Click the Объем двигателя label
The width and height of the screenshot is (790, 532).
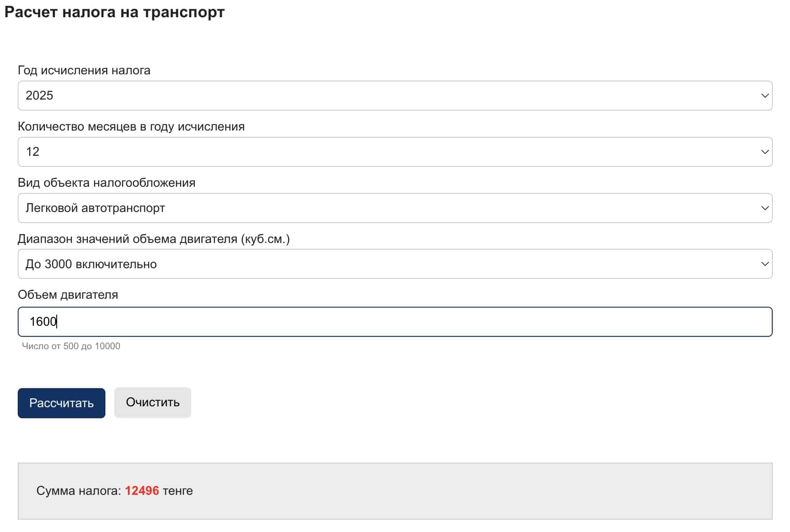(68, 295)
